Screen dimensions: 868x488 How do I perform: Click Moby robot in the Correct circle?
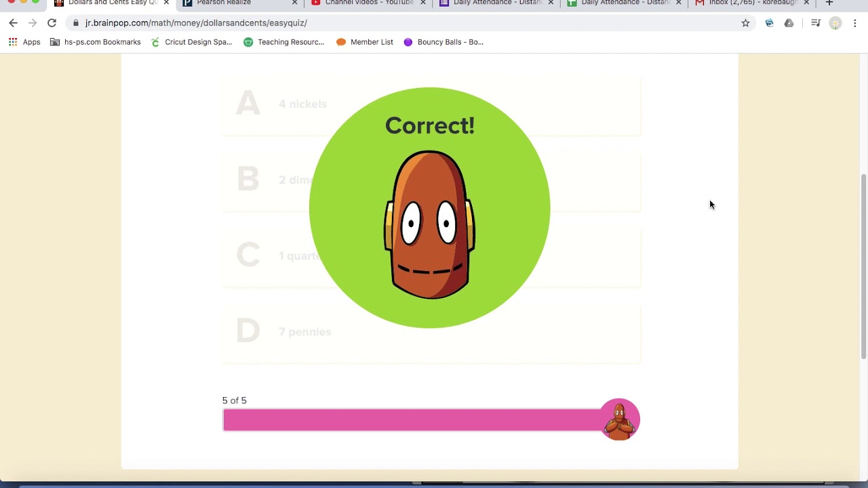pyautogui.click(x=429, y=225)
